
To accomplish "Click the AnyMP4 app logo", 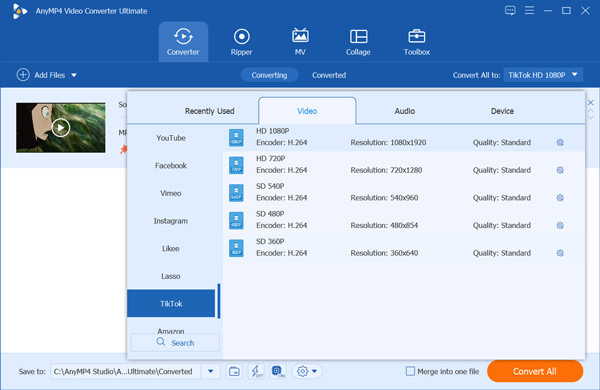I will coord(19,11).
